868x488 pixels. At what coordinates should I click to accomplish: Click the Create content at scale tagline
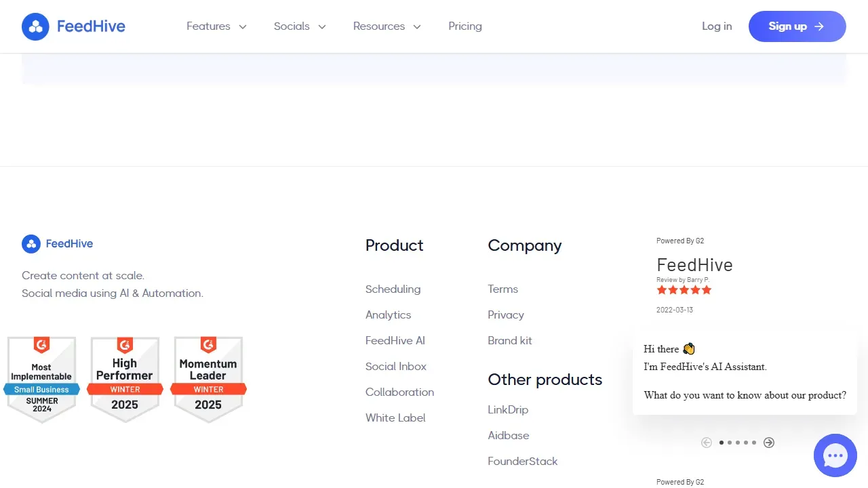(x=83, y=276)
